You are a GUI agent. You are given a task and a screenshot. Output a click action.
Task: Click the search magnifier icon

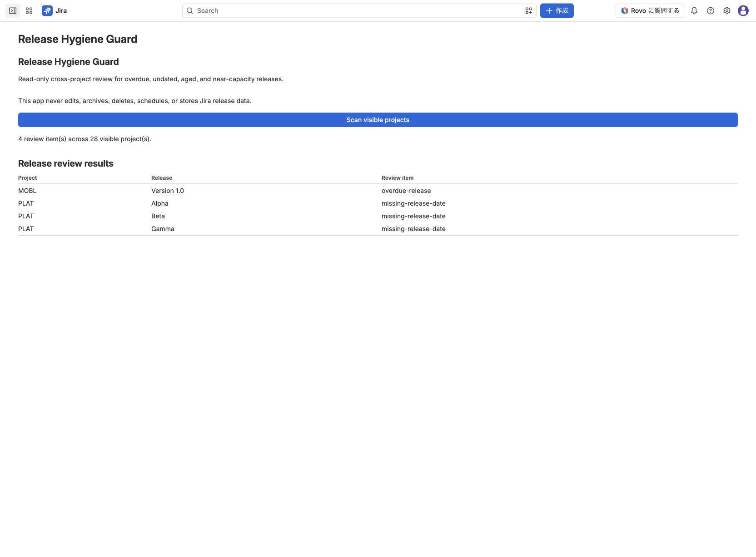pyautogui.click(x=190, y=10)
